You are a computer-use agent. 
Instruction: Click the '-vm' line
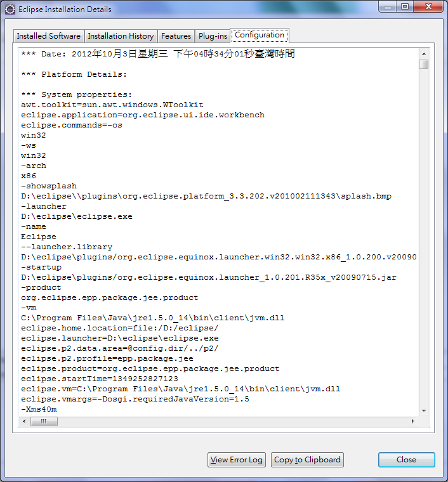coord(29,308)
